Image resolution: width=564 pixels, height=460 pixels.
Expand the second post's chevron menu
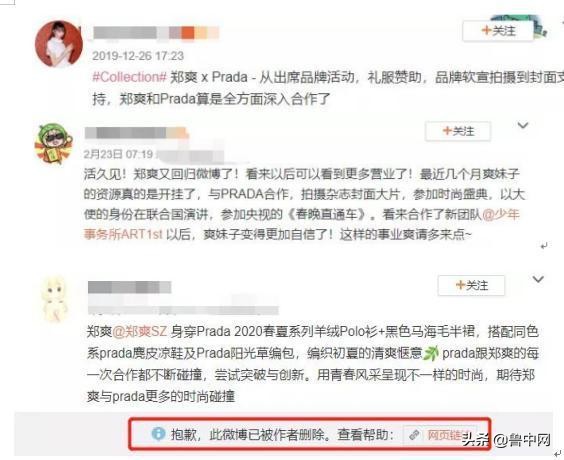(523, 125)
